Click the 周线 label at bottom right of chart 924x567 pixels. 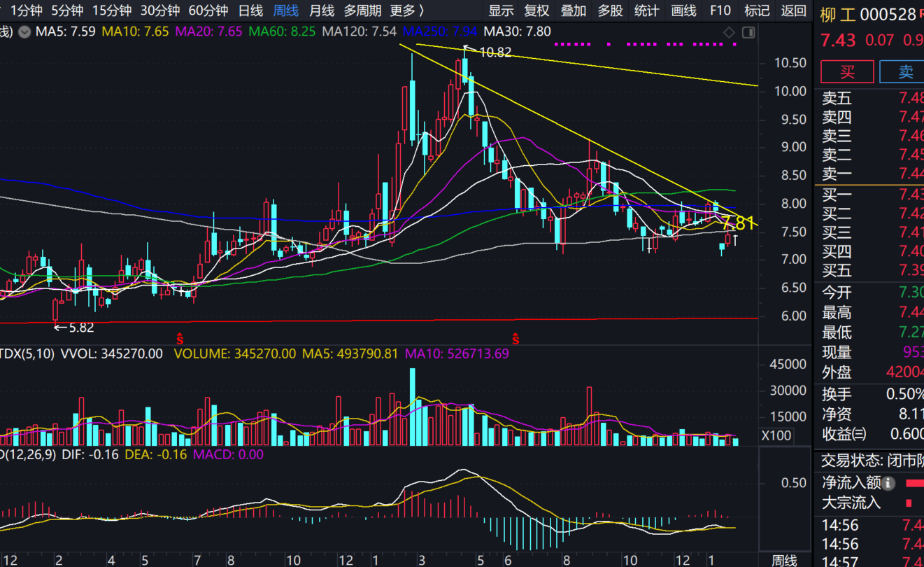[x=783, y=561]
